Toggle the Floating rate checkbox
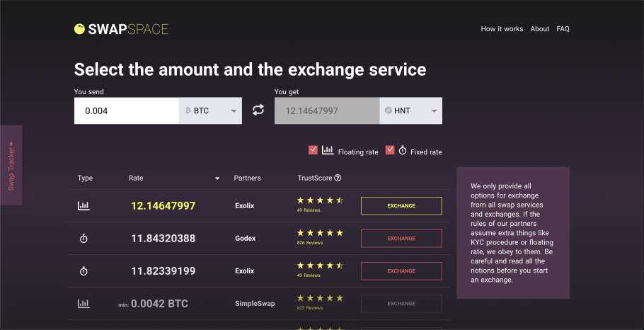The width and height of the screenshot is (644, 330). (x=313, y=150)
